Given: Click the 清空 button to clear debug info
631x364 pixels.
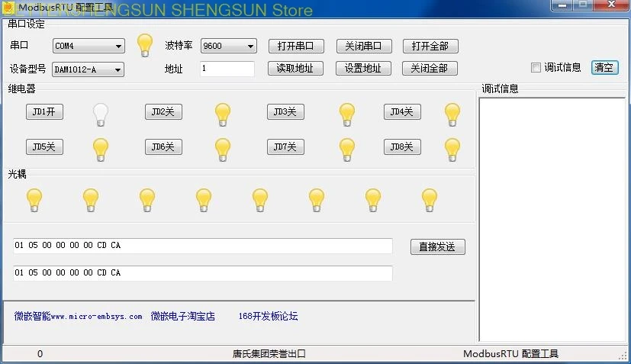Looking at the screenshot, I should (x=604, y=67).
